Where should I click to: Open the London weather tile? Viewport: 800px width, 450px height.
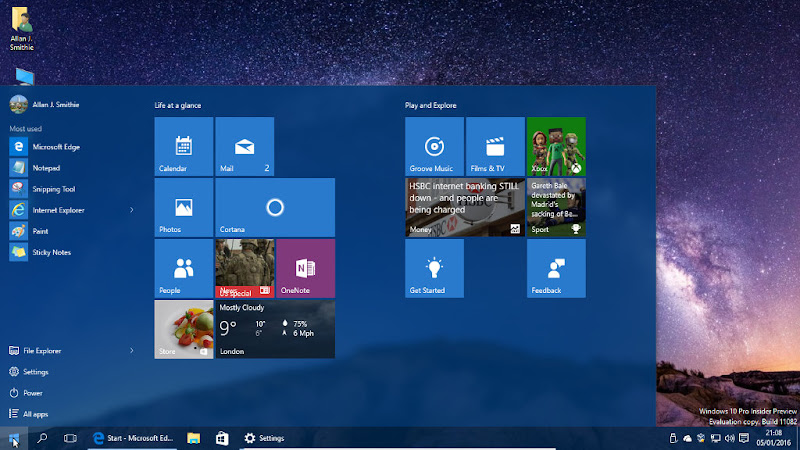point(275,329)
